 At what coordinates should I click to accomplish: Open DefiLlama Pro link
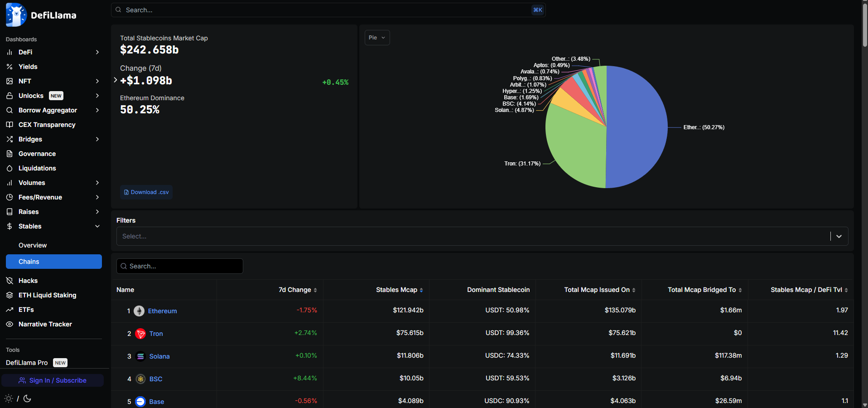point(27,363)
